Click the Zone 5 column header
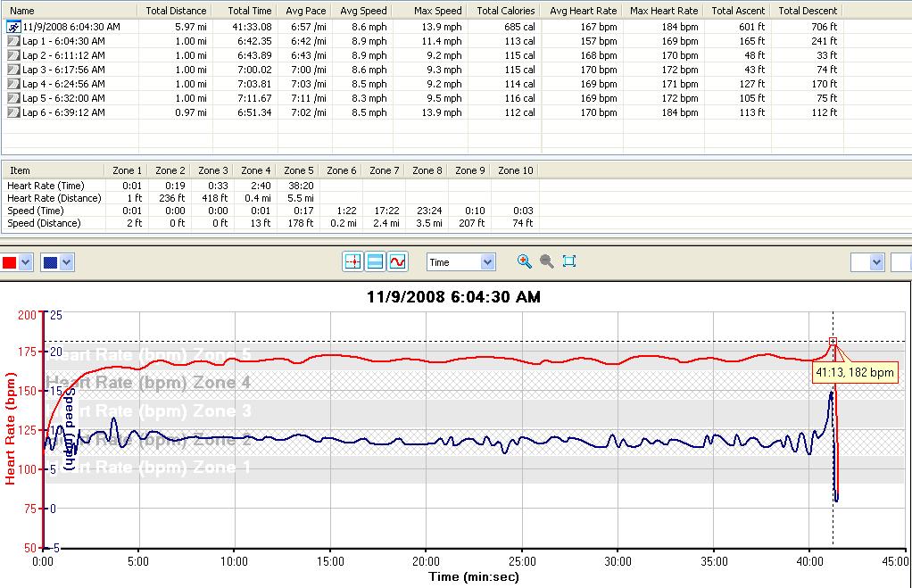The height and width of the screenshot is (588, 912). (x=298, y=170)
